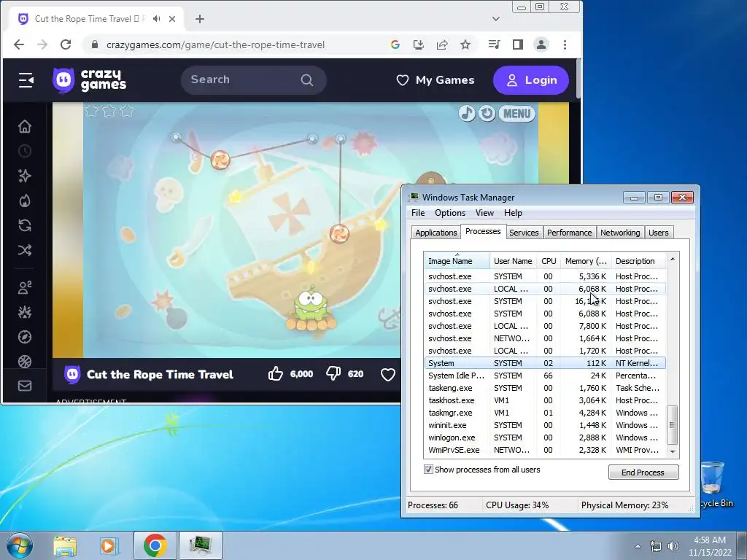Click the CrazyGames Search field
The image size is (747, 560).
click(x=253, y=80)
